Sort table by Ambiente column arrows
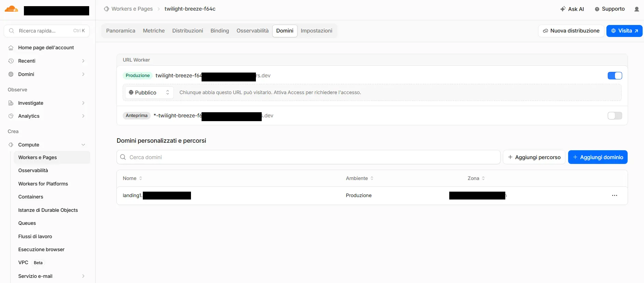The image size is (644, 283). pyautogui.click(x=372, y=178)
